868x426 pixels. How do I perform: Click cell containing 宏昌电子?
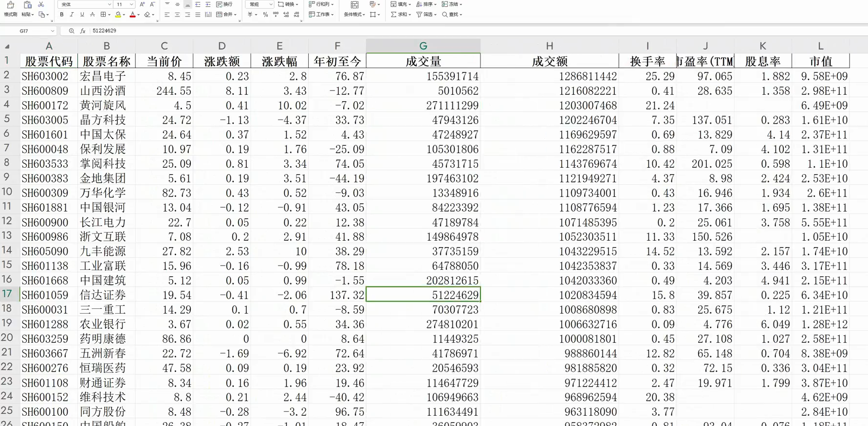[106, 76]
